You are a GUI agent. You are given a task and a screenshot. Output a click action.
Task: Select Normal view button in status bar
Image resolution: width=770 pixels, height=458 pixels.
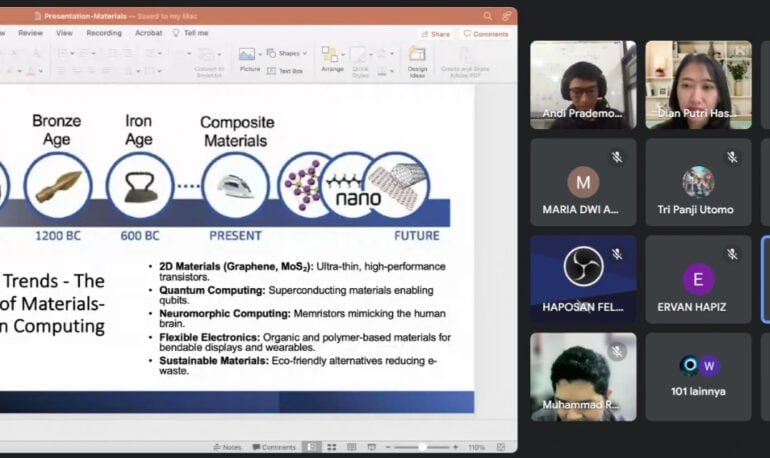[311, 447]
